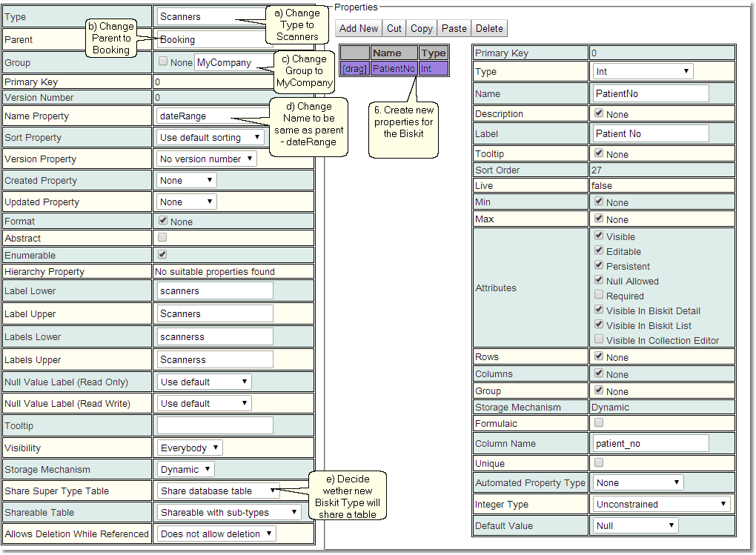This screenshot has height=555, width=756.
Task: Select the PatientNo row in properties table
Action: 394,68
